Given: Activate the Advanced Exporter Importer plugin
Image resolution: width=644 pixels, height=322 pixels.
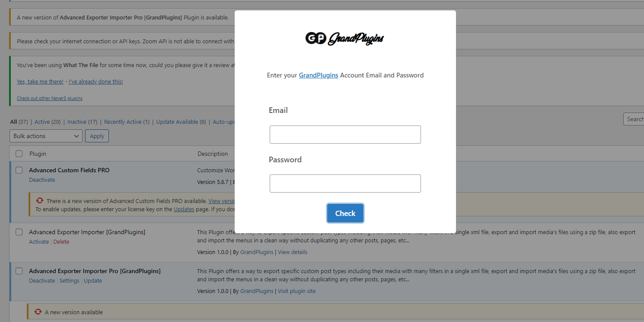Looking at the screenshot, I should tap(39, 241).
